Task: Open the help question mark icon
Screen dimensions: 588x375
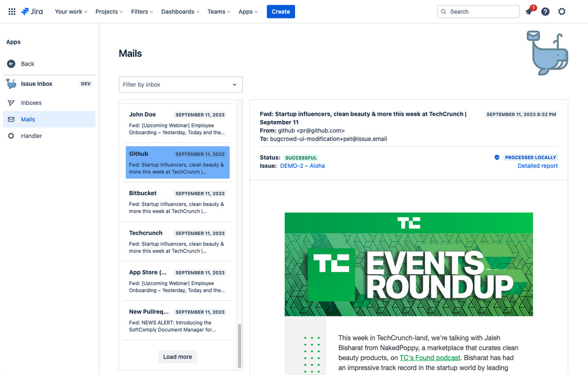Action: point(545,12)
